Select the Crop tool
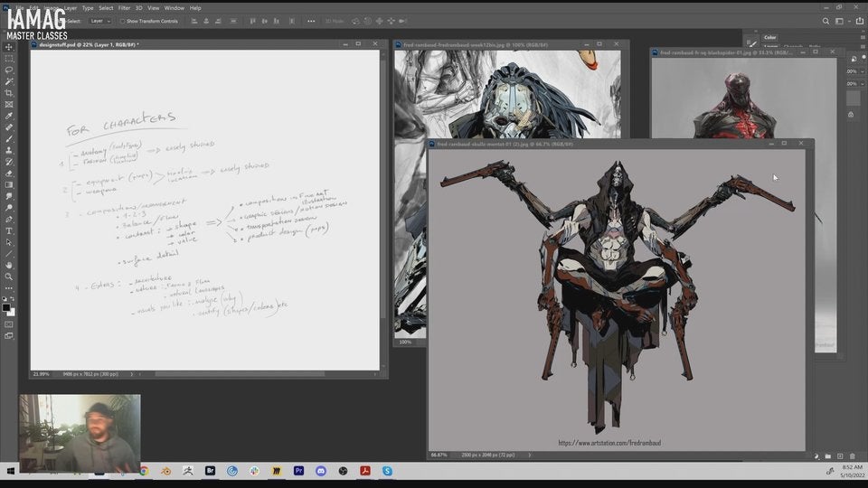This screenshot has height=488, width=868. click(x=9, y=93)
